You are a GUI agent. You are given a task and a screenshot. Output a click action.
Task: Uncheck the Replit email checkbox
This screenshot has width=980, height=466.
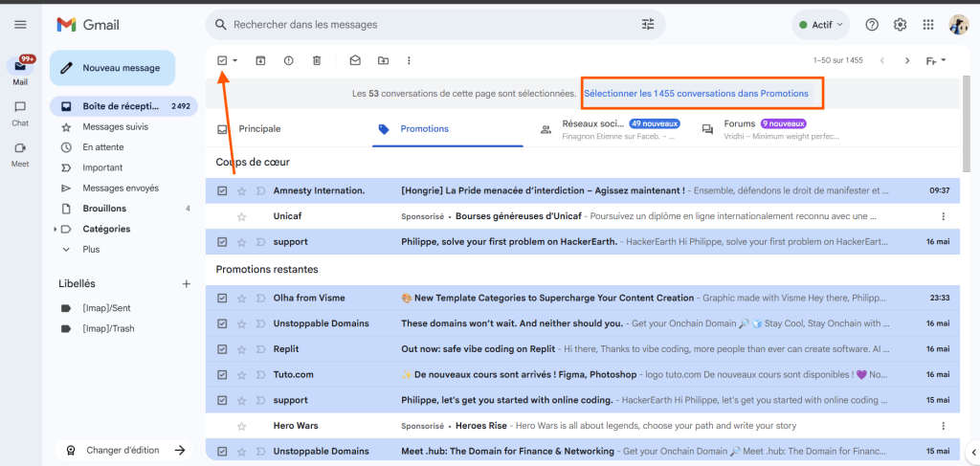[x=222, y=349]
